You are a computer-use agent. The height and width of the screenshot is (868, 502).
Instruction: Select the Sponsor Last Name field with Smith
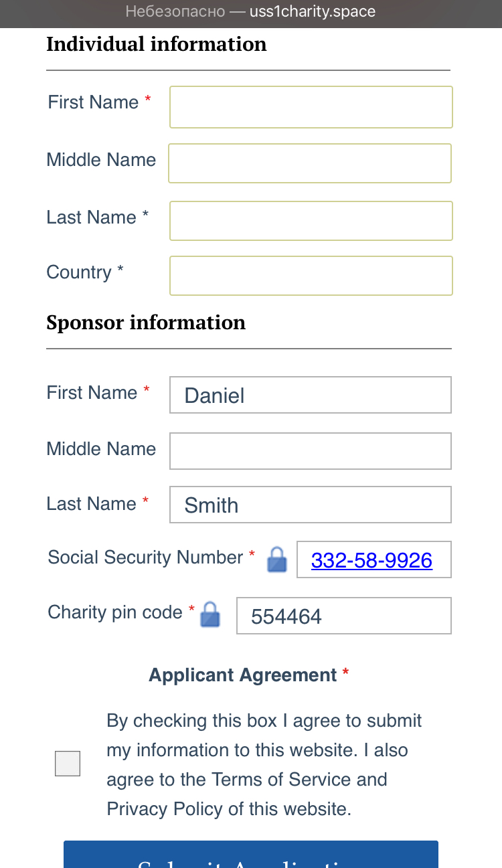pos(311,505)
